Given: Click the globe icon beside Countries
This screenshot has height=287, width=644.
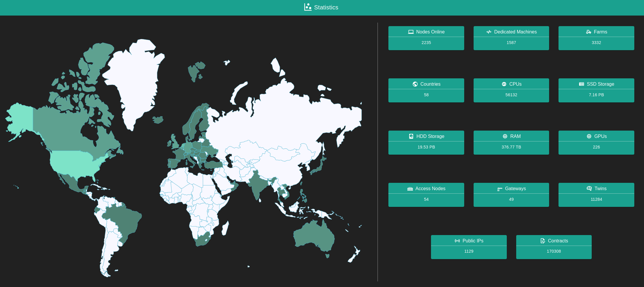Looking at the screenshot, I should [x=415, y=84].
